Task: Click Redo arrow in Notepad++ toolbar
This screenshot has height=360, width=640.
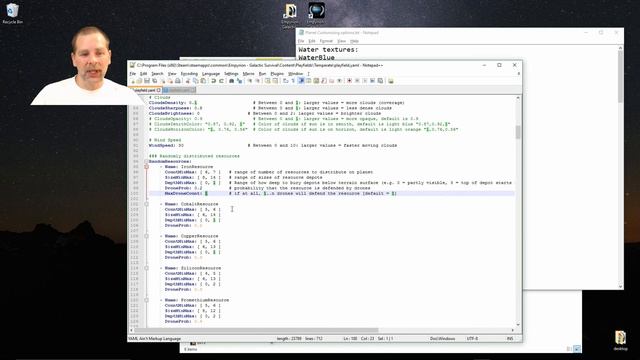Action: click(x=221, y=81)
